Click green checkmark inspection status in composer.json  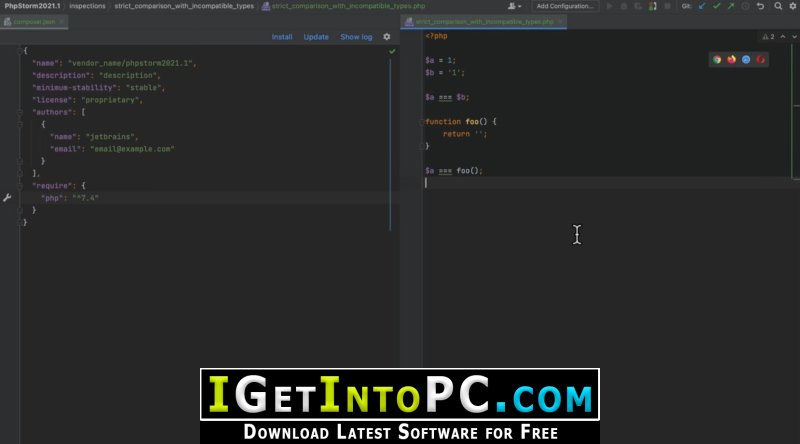[392, 51]
